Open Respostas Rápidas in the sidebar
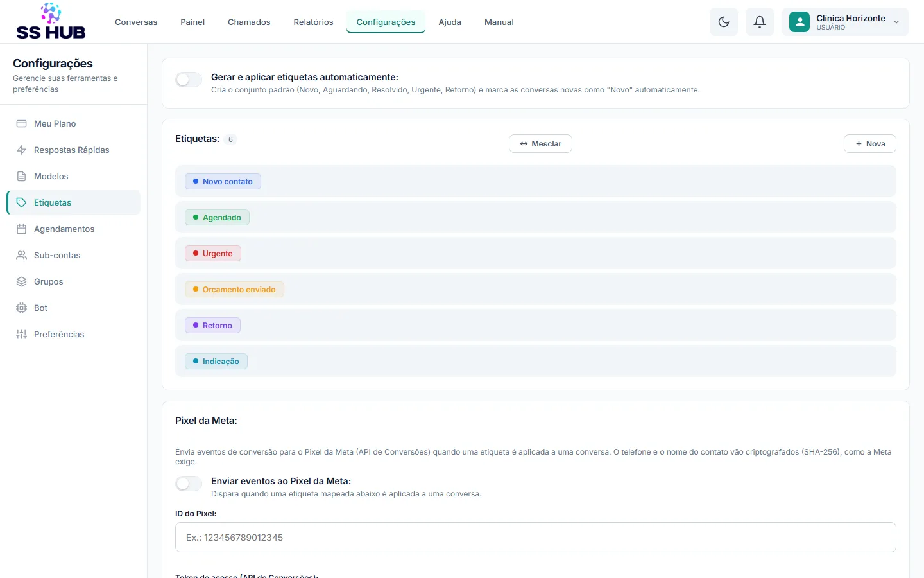The image size is (924, 578). [73, 150]
